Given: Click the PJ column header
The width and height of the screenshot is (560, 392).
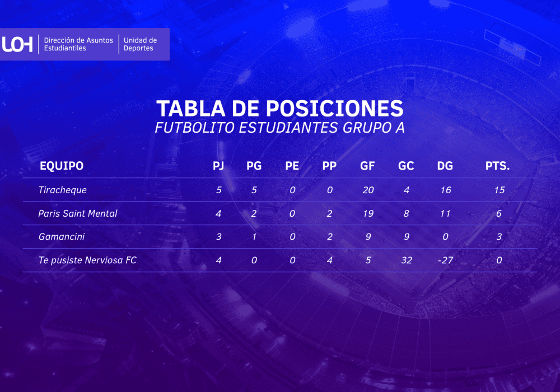Looking at the screenshot, I should [x=218, y=166].
